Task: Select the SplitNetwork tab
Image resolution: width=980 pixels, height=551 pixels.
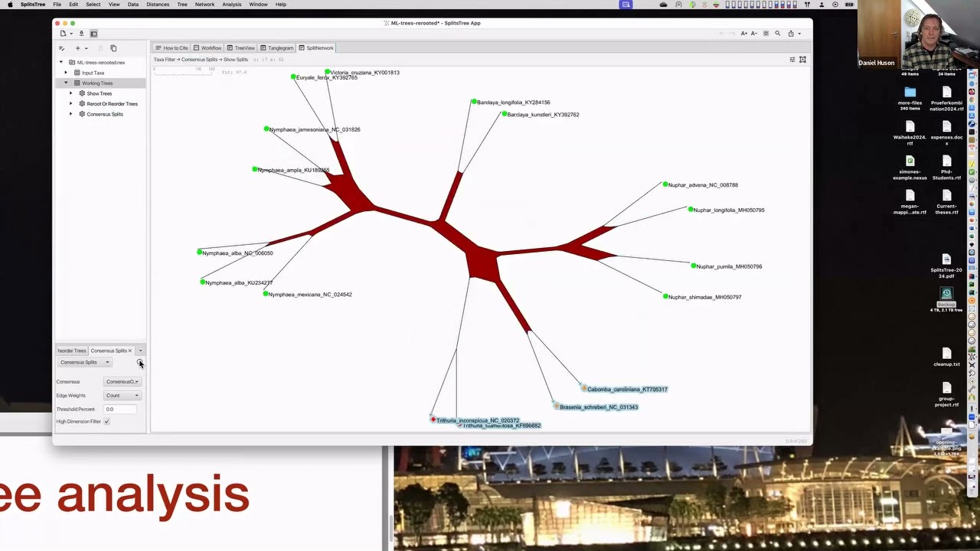Action: click(x=316, y=47)
